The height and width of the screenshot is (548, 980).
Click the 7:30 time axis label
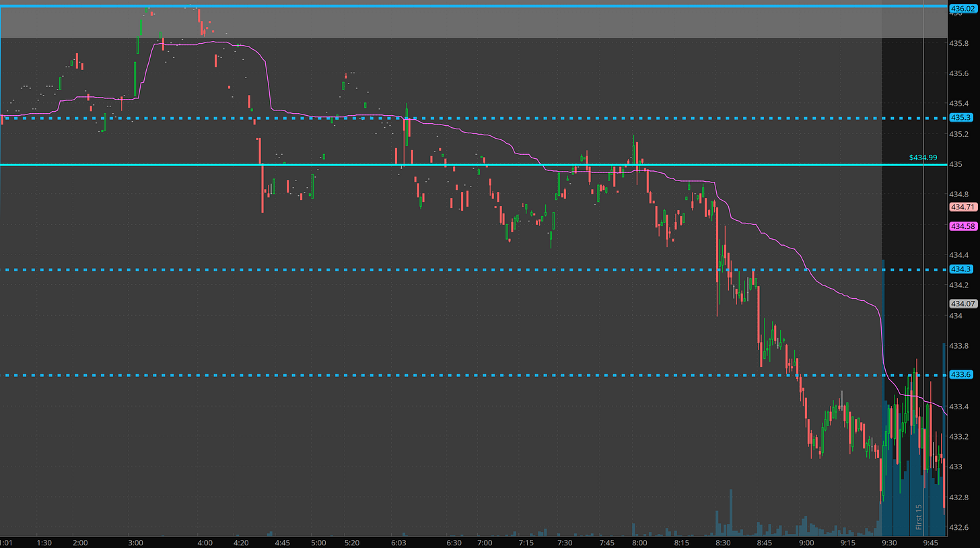tap(563, 542)
